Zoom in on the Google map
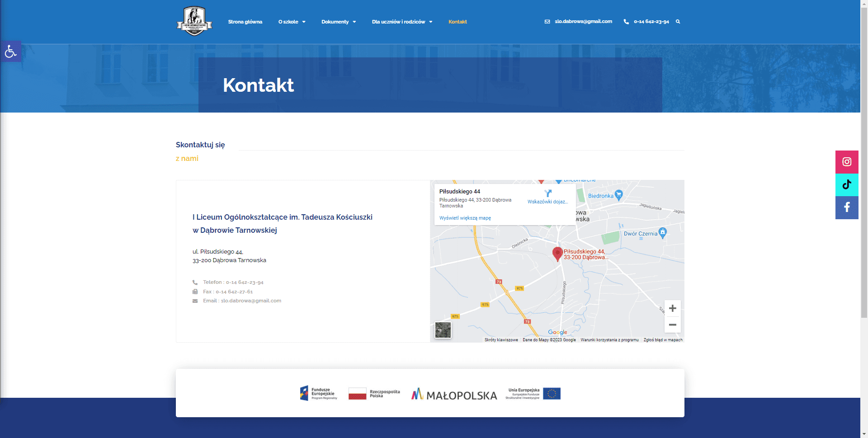Viewport: 868px width, 438px height. click(672, 308)
